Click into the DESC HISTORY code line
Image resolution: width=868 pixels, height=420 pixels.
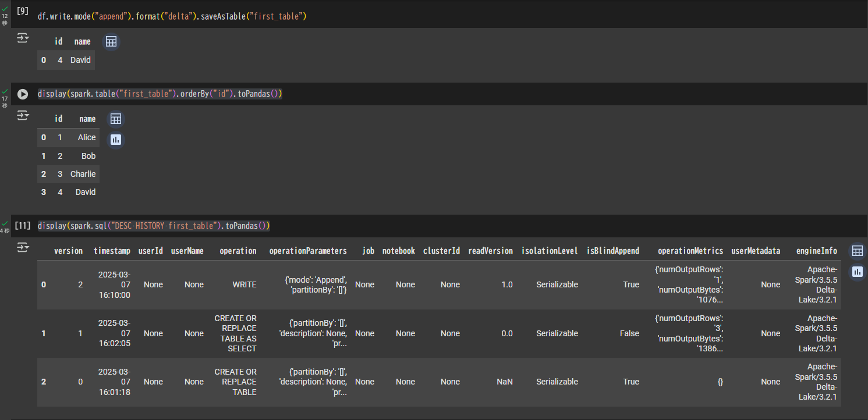(154, 226)
